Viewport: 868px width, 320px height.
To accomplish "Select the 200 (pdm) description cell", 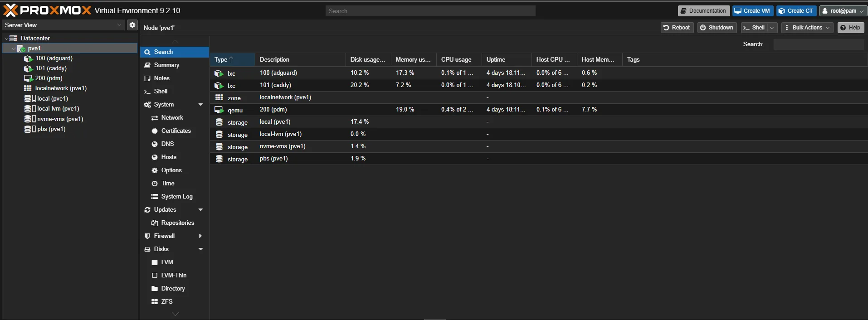I will pyautogui.click(x=300, y=110).
